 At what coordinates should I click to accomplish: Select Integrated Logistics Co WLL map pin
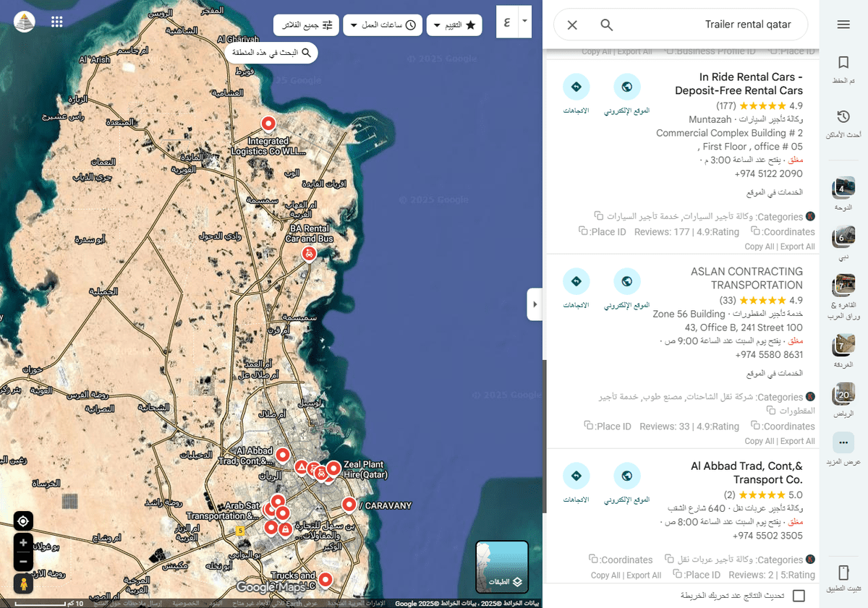pos(268,124)
